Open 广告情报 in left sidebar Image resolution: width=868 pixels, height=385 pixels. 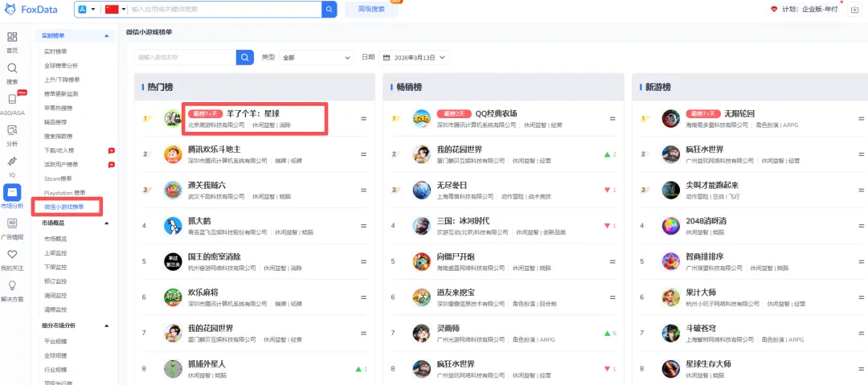(11, 228)
